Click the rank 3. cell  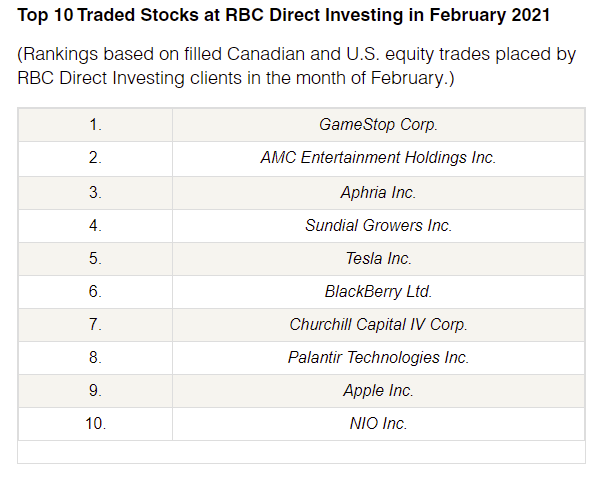click(95, 193)
